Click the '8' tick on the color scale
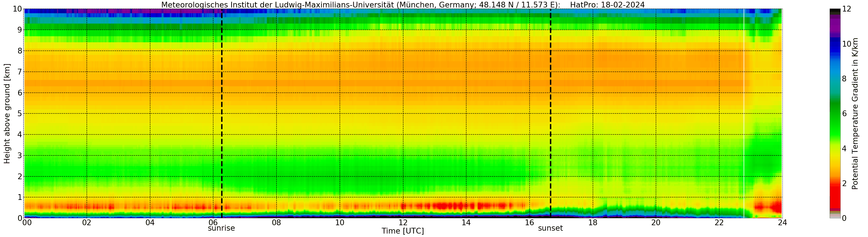Viewport: 868px width, 237px height. pyautogui.click(x=844, y=79)
